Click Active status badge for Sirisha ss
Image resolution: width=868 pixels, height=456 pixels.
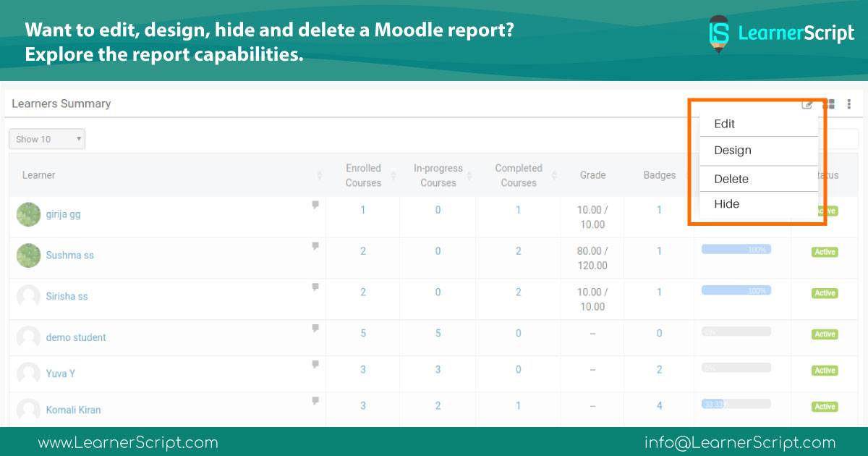pyautogui.click(x=825, y=293)
